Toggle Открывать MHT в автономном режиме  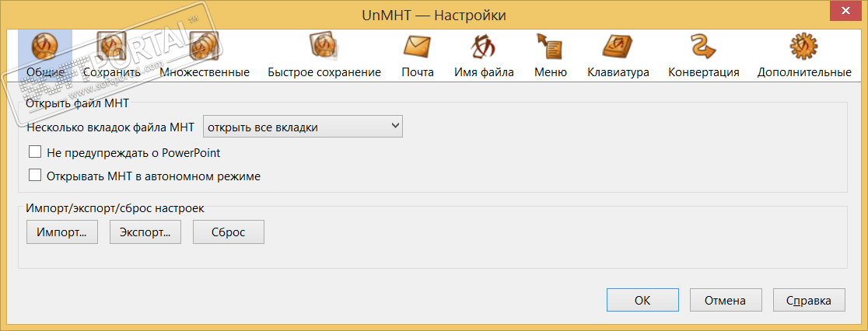[36, 176]
